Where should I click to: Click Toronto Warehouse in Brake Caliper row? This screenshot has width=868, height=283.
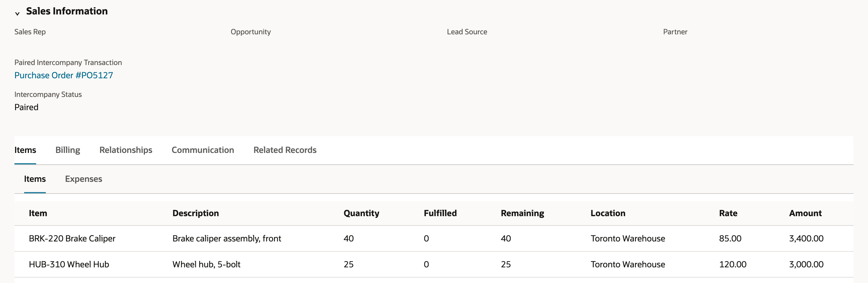628,238
